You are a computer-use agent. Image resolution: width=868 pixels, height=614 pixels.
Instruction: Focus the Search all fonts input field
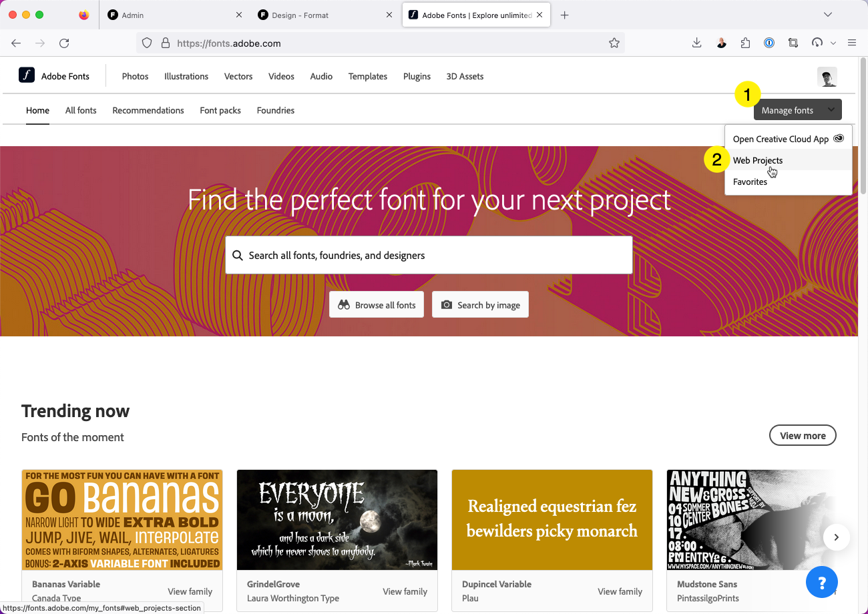click(x=429, y=255)
